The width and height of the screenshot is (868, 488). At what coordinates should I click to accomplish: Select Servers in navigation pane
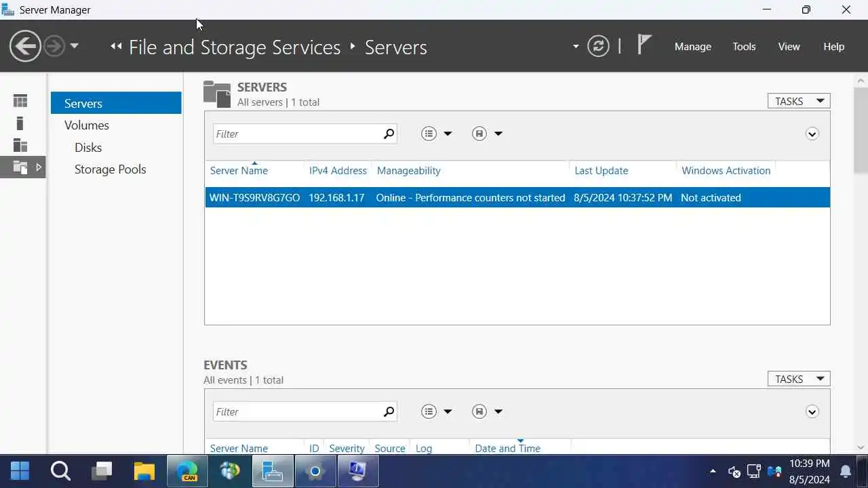tap(116, 103)
